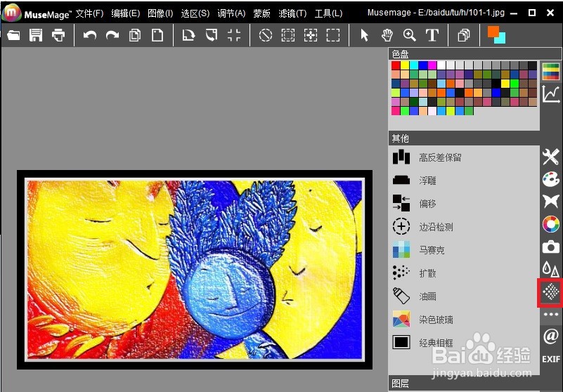Click the crop corners icon
Image resolution: width=563 pixels, height=392 pixels.
234,35
